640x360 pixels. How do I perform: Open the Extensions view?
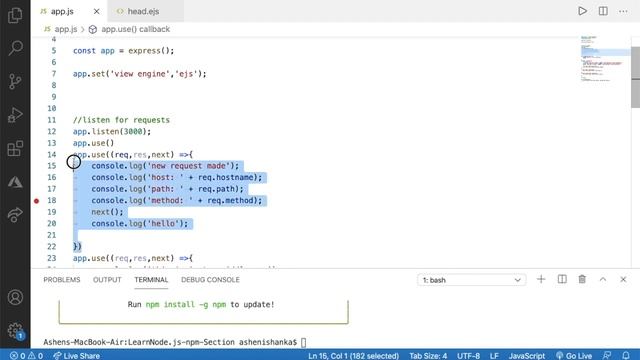click(x=15, y=148)
